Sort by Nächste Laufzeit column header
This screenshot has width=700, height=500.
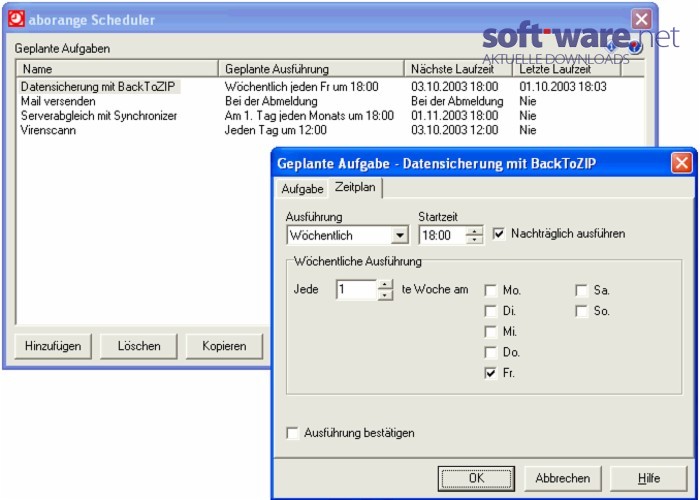coord(458,69)
